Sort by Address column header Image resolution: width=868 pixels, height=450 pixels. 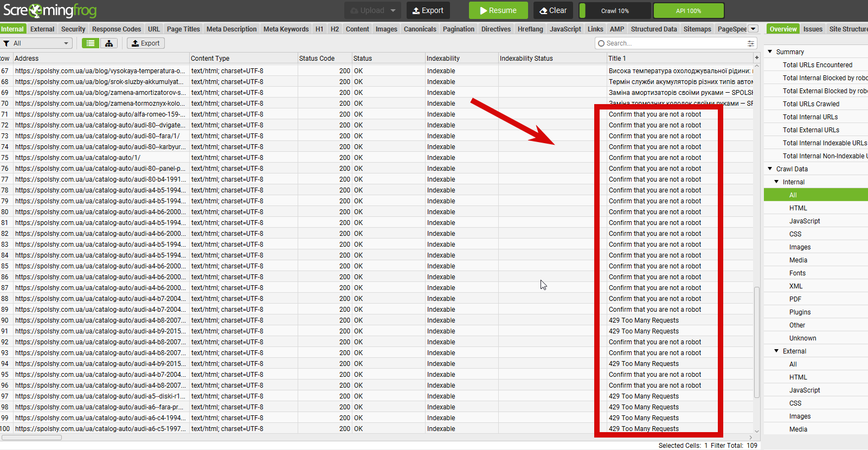[101, 58]
